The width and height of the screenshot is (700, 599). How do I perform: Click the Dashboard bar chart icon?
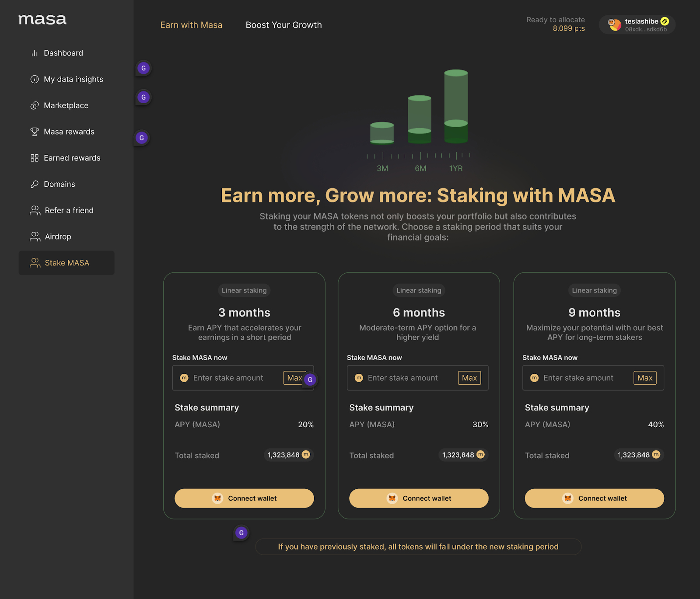tap(35, 53)
